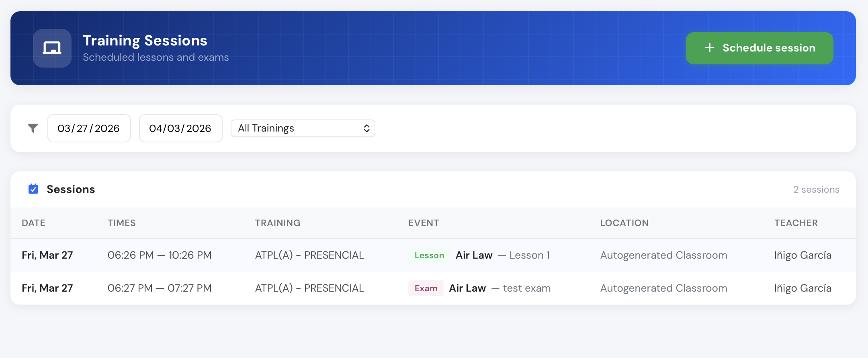Viewport: 868px width, 358px height.
Task: Click the '— test exam' event text
Action: point(521,288)
